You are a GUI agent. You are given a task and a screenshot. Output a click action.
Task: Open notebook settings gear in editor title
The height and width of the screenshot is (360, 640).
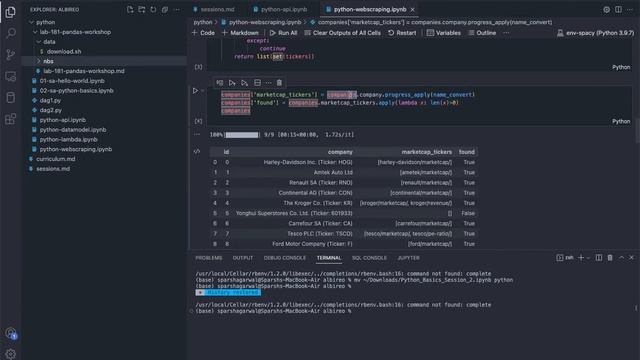tap(607, 9)
